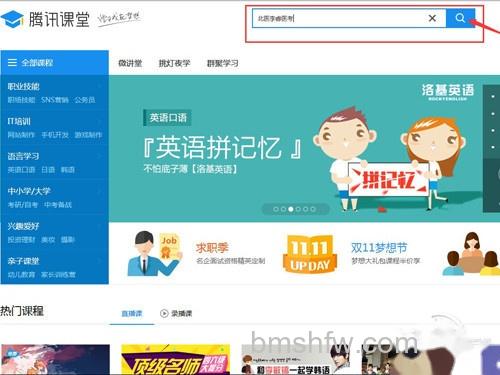Select the 投资理财 subcategory
Screen dimensions: 500x375
coord(21,240)
